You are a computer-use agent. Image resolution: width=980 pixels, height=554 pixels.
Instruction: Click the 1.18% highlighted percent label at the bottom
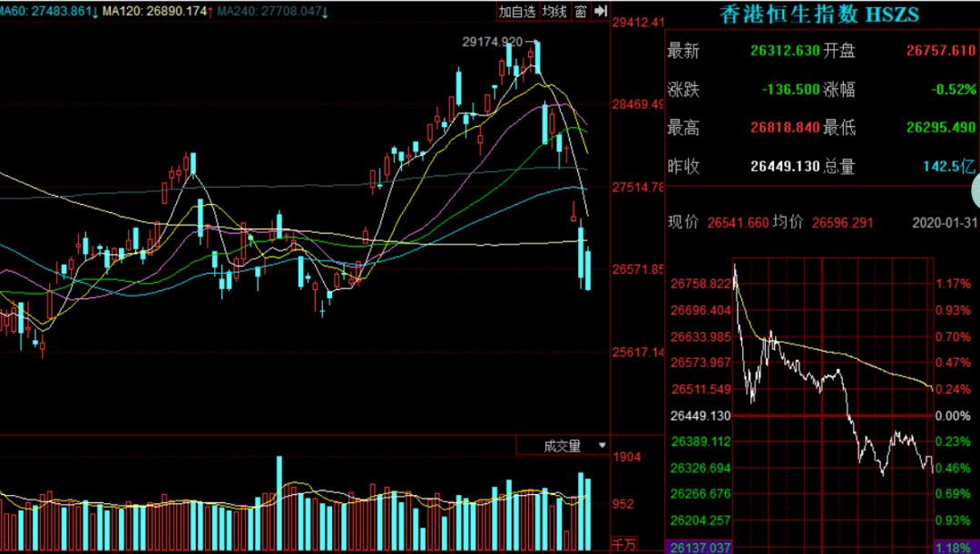point(953,547)
